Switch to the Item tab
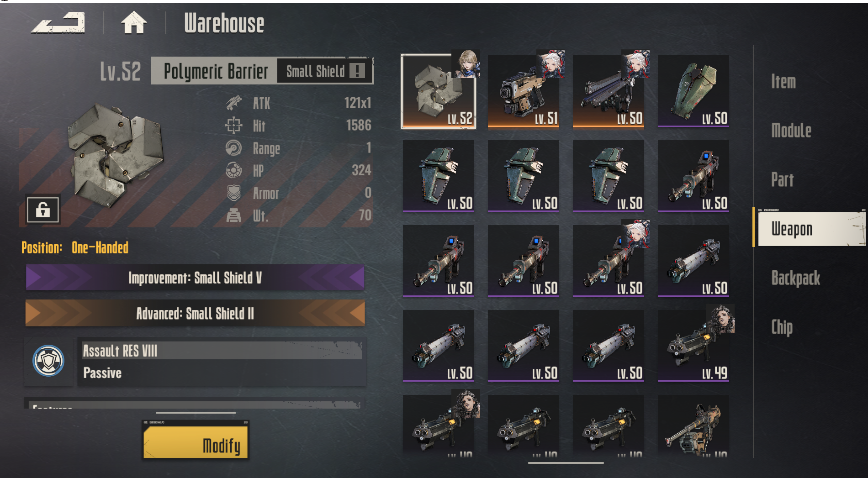Screen dimensions: 868x478 click(783, 82)
